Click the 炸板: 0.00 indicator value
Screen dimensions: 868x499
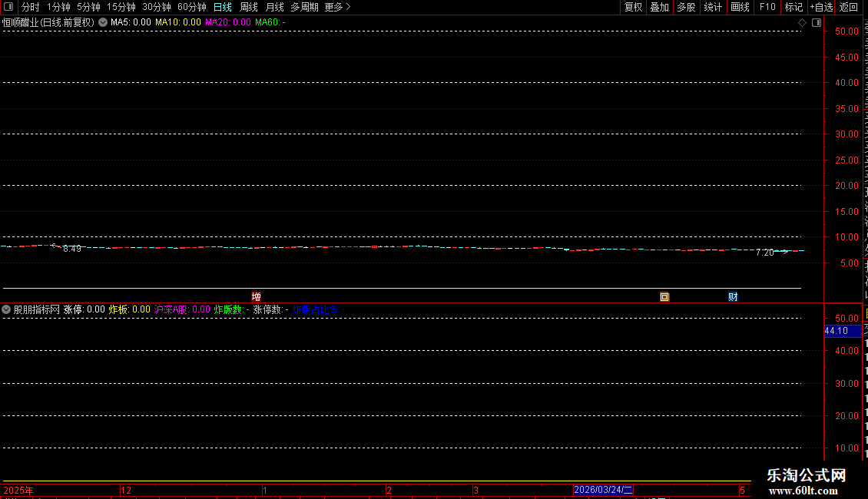130,310
